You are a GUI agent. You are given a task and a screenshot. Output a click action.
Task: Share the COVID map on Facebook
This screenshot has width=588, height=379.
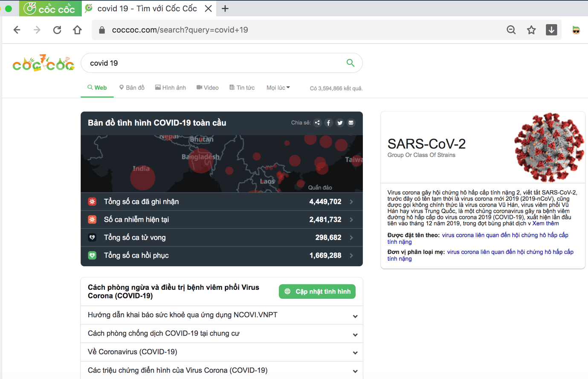click(x=328, y=123)
